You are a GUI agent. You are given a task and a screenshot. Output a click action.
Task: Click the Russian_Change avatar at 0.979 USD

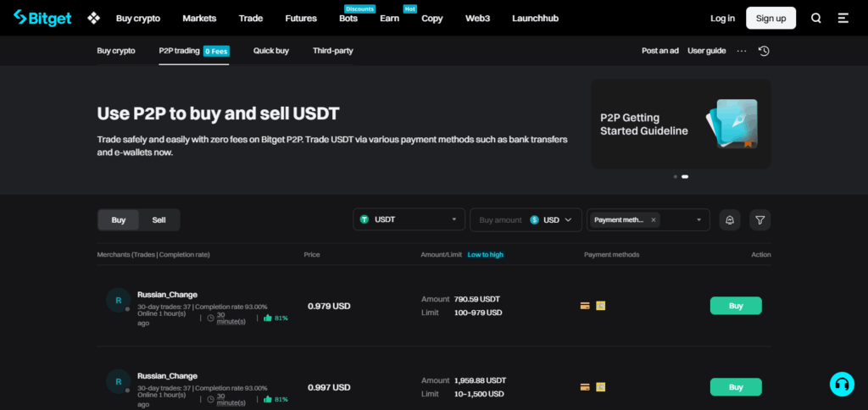pyautogui.click(x=119, y=301)
